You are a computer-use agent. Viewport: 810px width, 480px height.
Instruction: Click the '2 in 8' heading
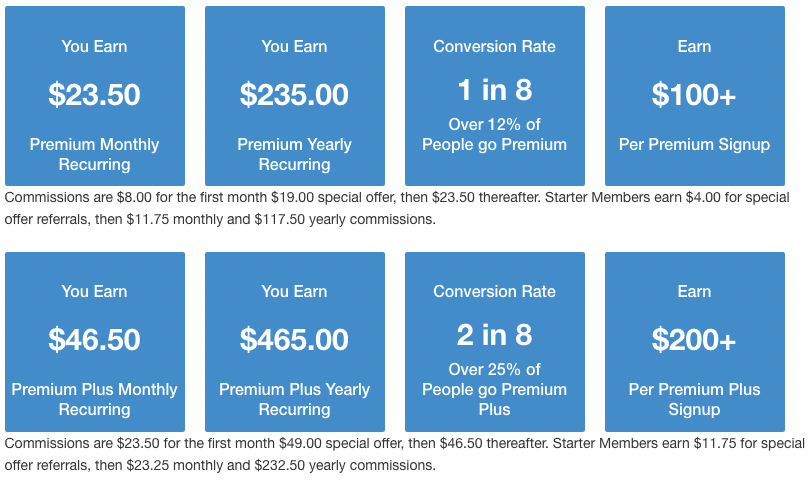point(495,335)
